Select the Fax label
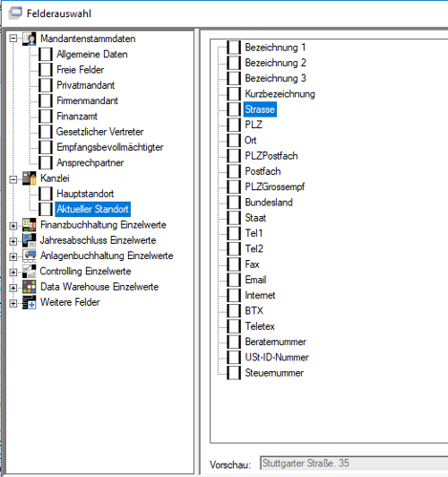 click(x=252, y=265)
